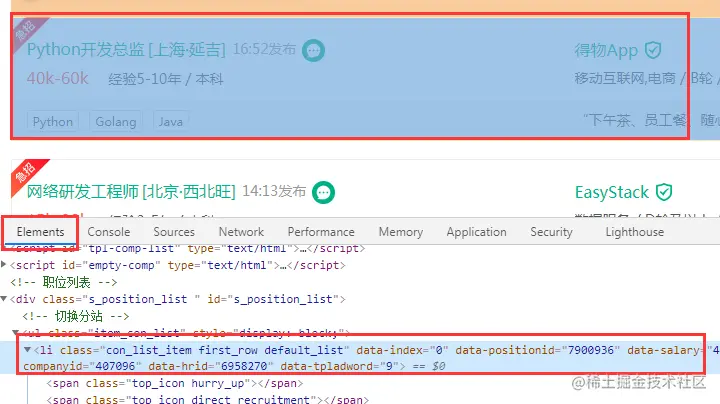This screenshot has height=404, width=720.
Task: Open the Performance tab
Action: (x=321, y=232)
